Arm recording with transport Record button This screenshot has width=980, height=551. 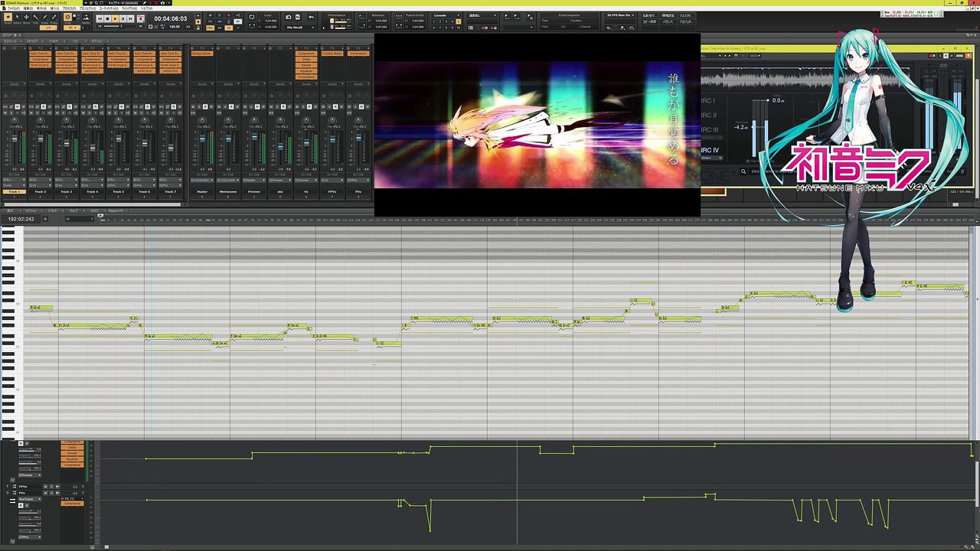click(x=141, y=18)
